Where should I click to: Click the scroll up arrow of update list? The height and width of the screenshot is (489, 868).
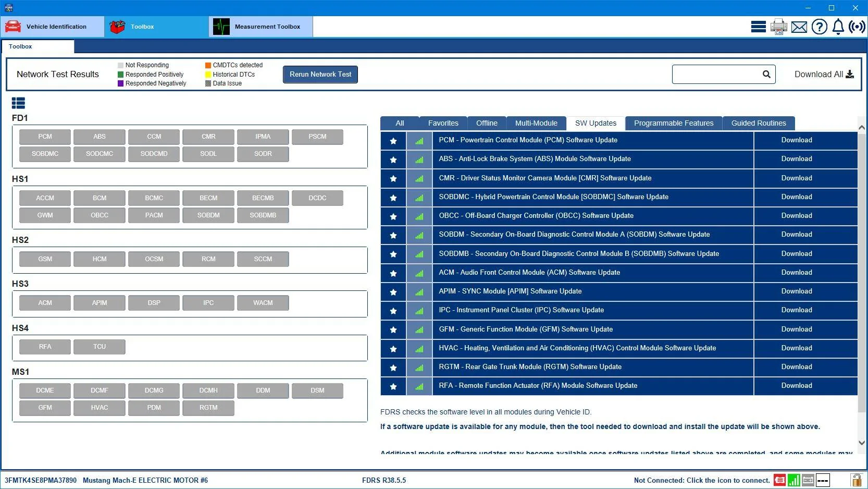[x=862, y=127]
